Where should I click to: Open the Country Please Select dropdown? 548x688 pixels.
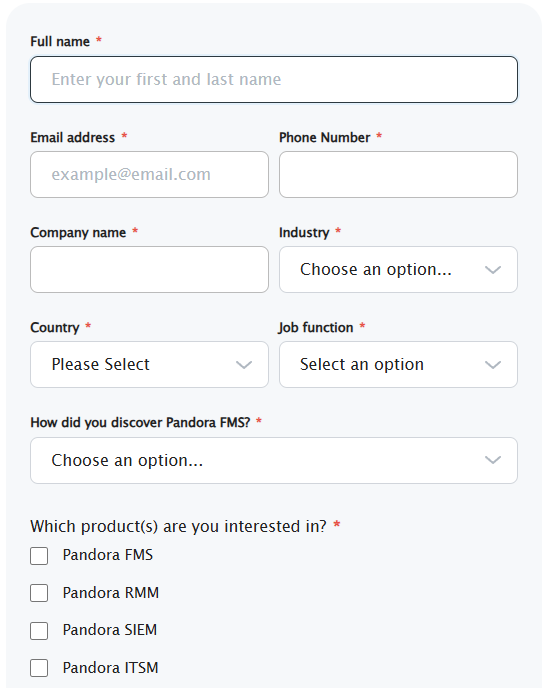(x=149, y=365)
